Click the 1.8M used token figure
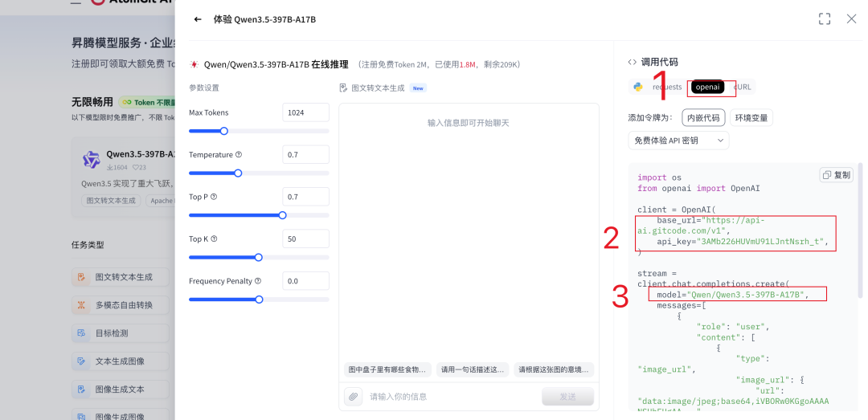The image size is (868, 420). pos(467,65)
